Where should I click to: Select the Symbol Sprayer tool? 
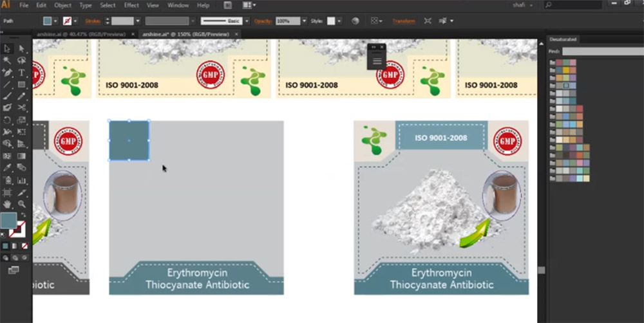pos(7,180)
